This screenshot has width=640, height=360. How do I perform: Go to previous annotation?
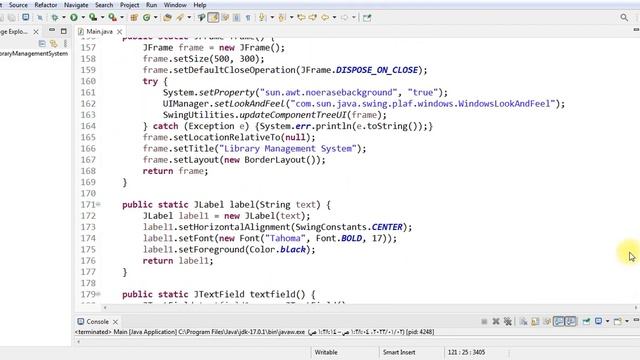pyautogui.click(x=282, y=18)
